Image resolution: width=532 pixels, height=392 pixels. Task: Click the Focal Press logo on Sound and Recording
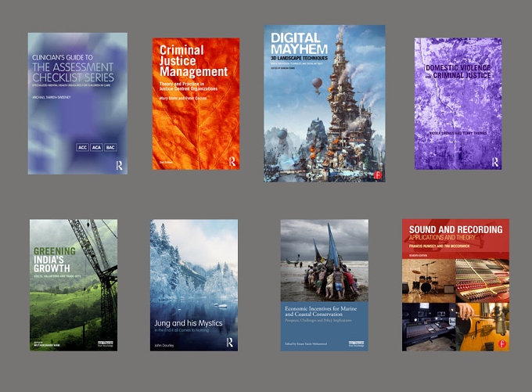tap(501, 343)
